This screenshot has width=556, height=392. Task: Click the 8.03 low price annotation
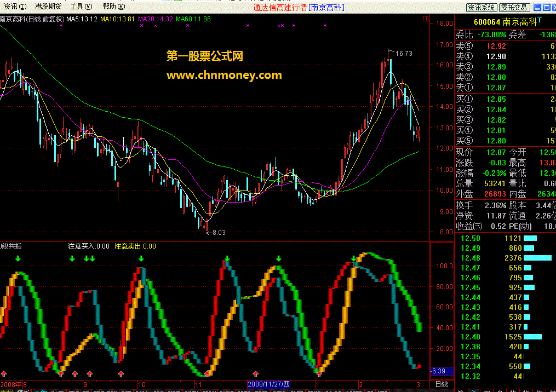(x=219, y=233)
